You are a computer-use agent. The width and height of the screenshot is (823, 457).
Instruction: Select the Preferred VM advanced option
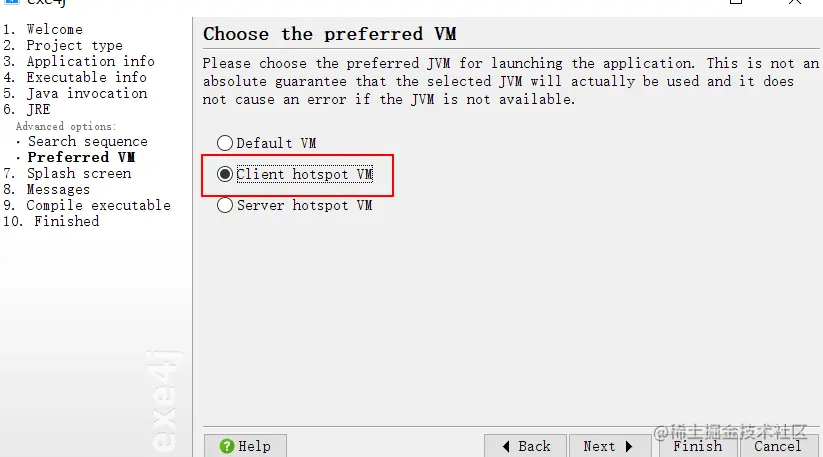(81, 157)
